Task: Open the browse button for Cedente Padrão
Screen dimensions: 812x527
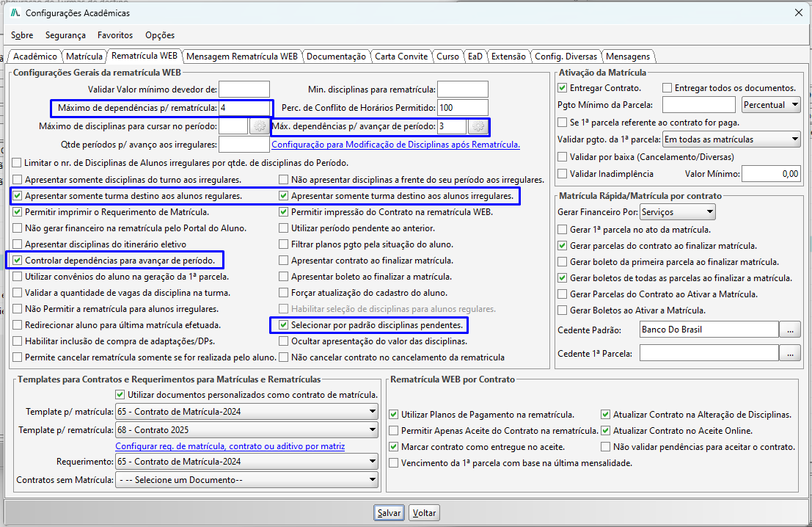Action: click(x=790, y=330)
